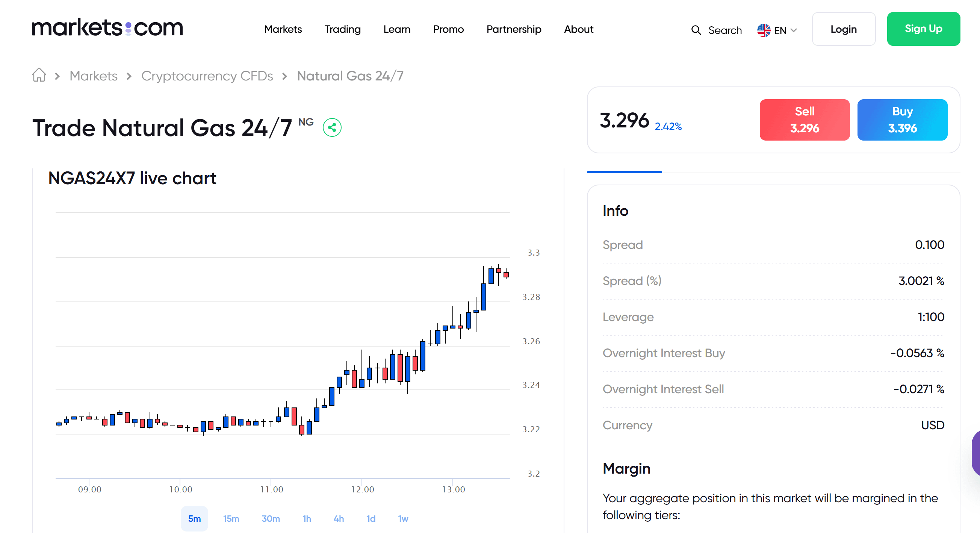Click the green Sign Up button
The height and width of the screenshot is (533, 980).
click(923, 29)
